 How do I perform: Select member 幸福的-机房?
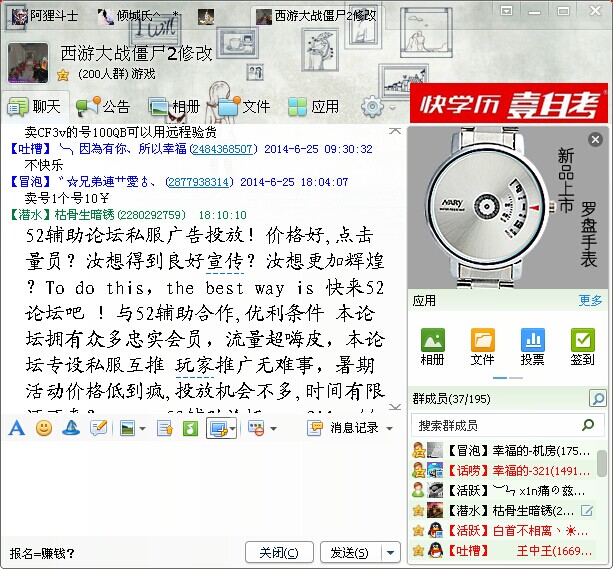click(502, 451)
